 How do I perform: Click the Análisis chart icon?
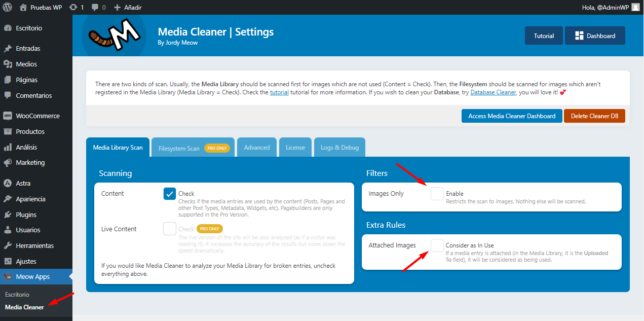pos(8,147)
